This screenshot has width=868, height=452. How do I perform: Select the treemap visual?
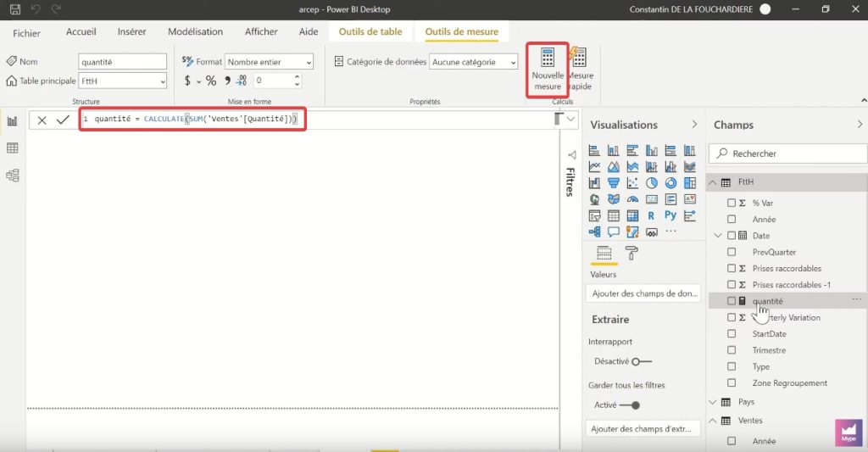(690, 183)
